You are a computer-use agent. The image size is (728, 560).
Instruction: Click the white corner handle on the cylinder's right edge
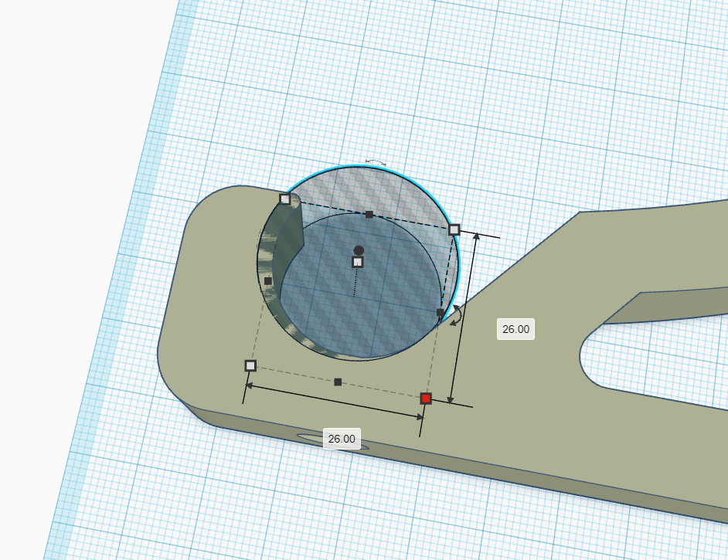[x=454, y=229]
